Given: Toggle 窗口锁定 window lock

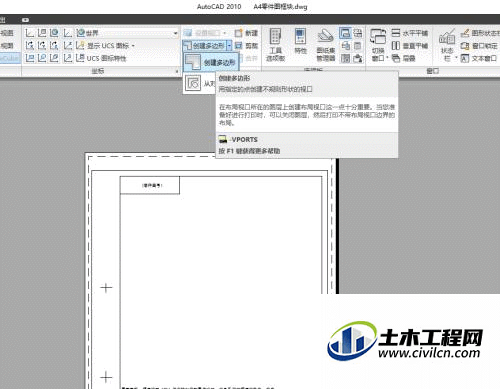Looking at the screenshot, I should tap(479, 46).
